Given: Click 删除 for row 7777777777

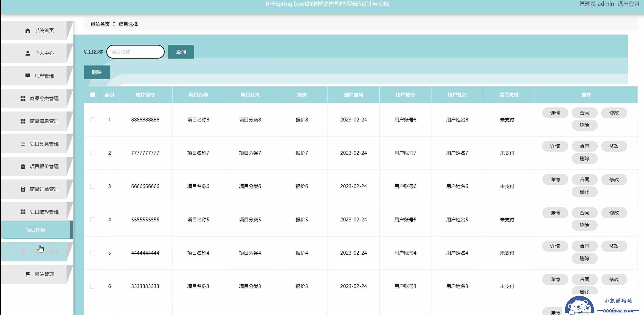Looking at the screenshot, I should 585,158.
